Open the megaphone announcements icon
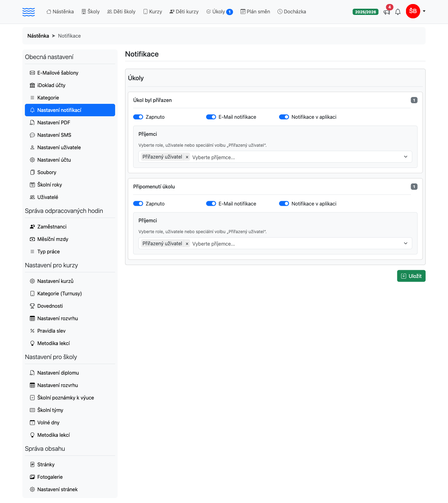The height and width of the screenshot is (503, 448). pyautogui.click(x=387, y=12)
